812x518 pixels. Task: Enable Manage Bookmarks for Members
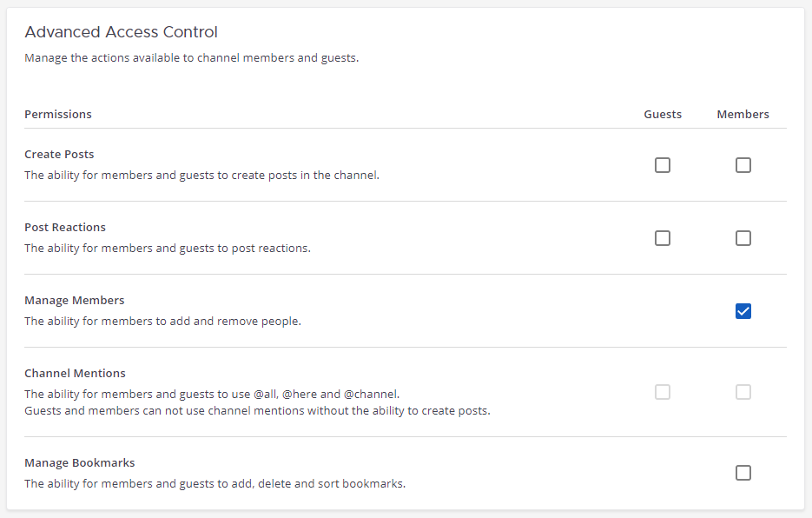click(743, 472)
